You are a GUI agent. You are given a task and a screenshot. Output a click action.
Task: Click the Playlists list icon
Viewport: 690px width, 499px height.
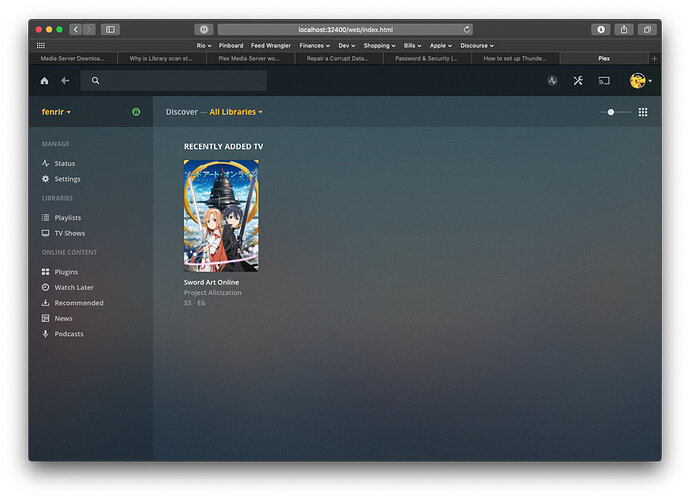45,217
